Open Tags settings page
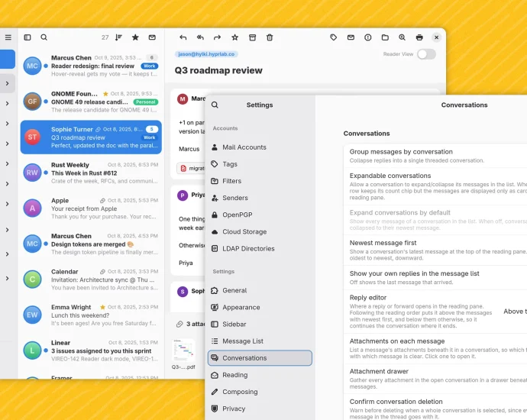This screenshot has width=527, height=420. click(x=260, y=164)
